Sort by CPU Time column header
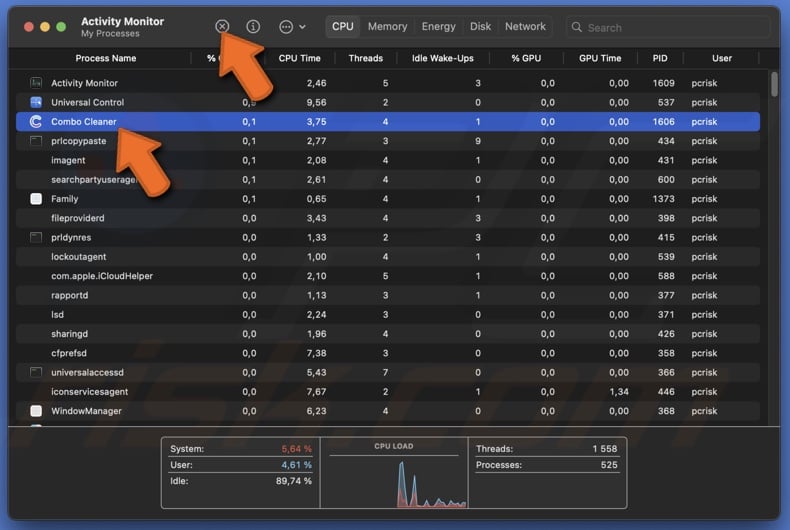The width and height of the screenshot is (790, 530). pyautogui.click(x=299, y=58)
